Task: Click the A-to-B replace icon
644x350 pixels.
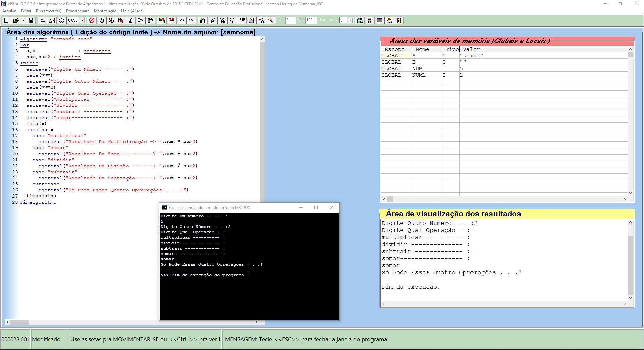Action: click(232, 20)
